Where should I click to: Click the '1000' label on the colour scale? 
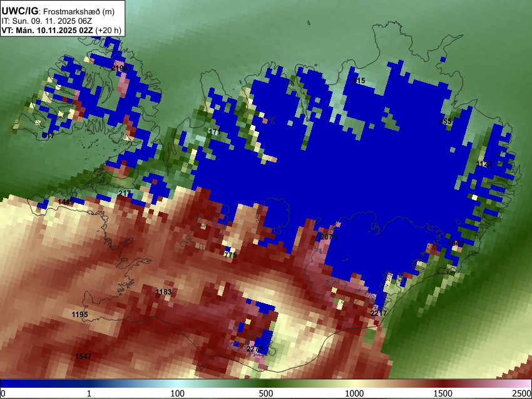click(354, 393)
